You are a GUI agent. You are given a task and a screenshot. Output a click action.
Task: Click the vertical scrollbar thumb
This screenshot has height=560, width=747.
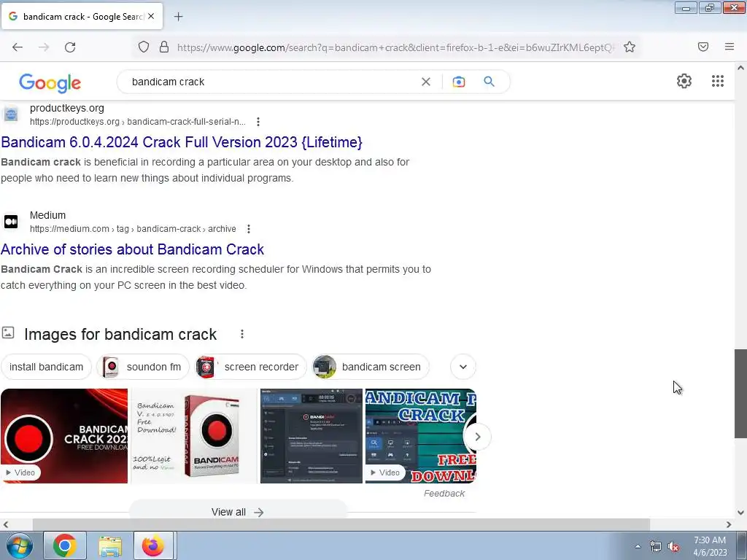740,393
